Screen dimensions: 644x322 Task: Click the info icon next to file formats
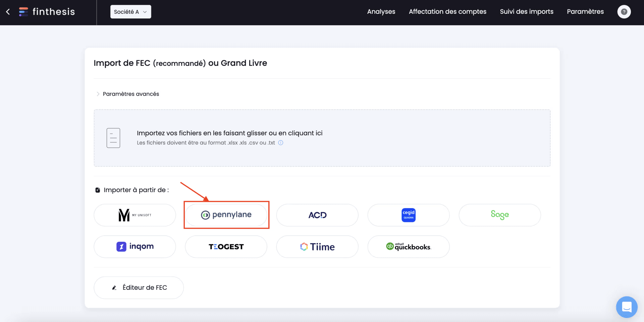281,143
